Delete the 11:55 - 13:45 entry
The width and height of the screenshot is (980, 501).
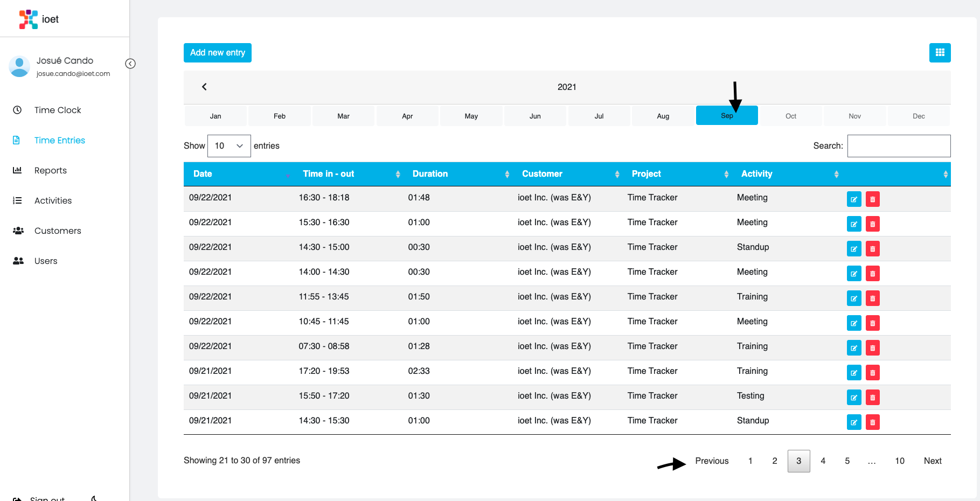(873, 298)
